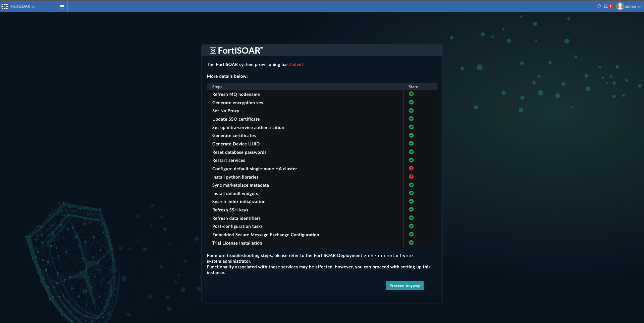Image resolution: width=644 pixels, height=323 pixels.
Task: Select the 'Update SSO certificate' step text
Action: 236,119
